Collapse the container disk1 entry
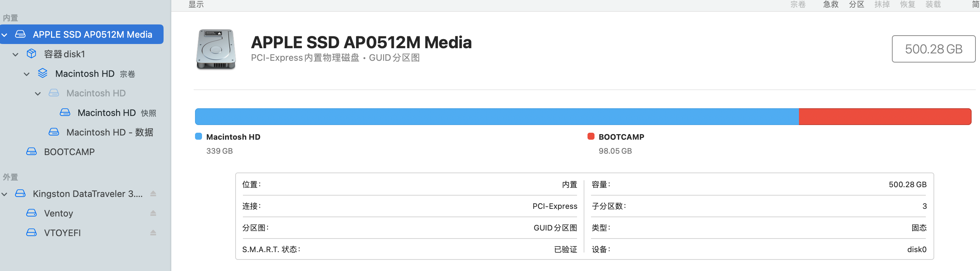This screenshot has width=980, height=271. [16, 54]
